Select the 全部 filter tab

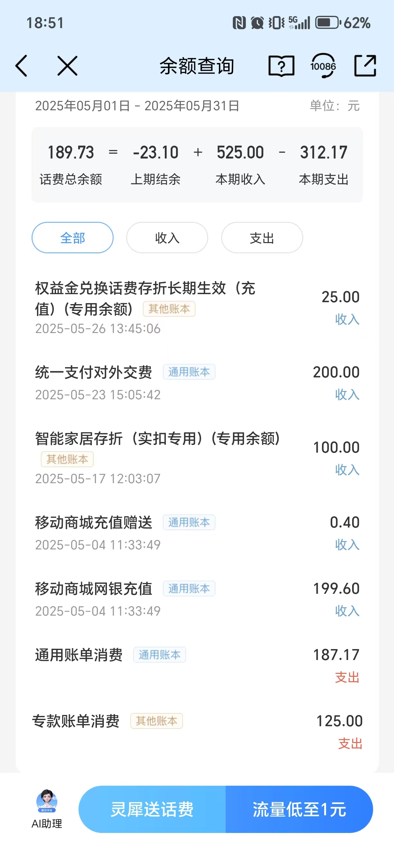coord(72,238)
